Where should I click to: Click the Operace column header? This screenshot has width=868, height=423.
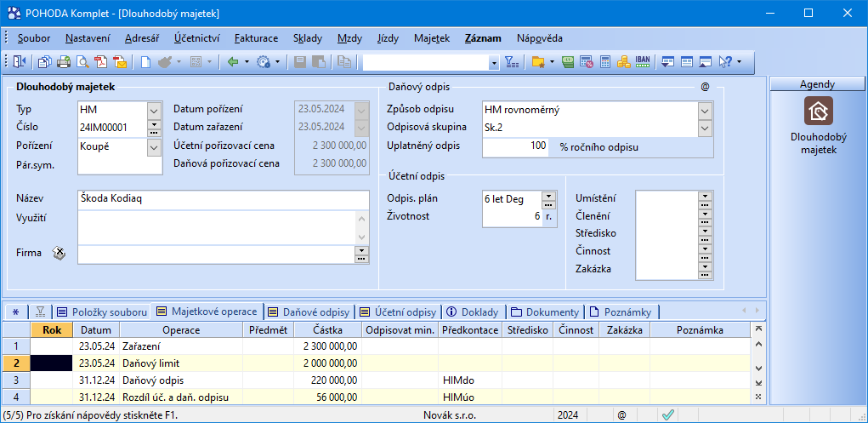coord(181,330)
